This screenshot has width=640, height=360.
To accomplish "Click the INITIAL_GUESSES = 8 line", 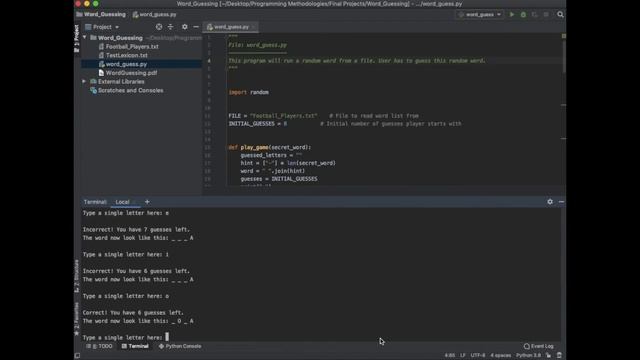I will point(258,124).
